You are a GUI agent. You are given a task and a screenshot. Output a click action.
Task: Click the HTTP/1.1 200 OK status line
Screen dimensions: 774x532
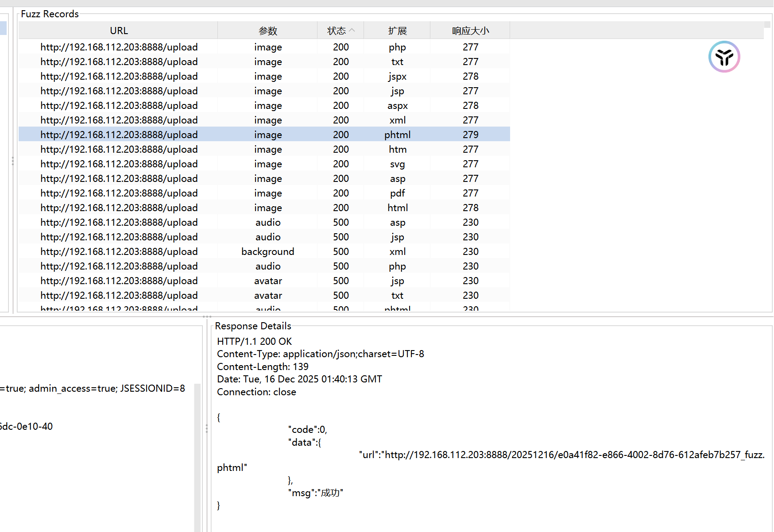point(254,341)
